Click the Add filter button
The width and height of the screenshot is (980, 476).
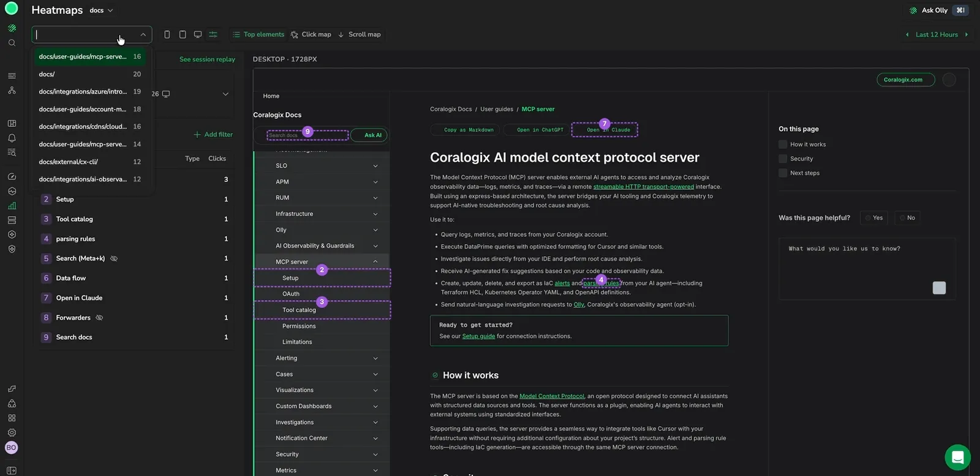[x=213, y=135]
